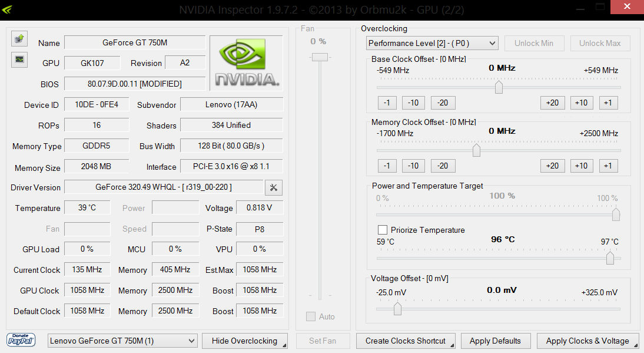Click the green NVIDIA title bar icon
The image size is (644, 353).
coord(7,9)
